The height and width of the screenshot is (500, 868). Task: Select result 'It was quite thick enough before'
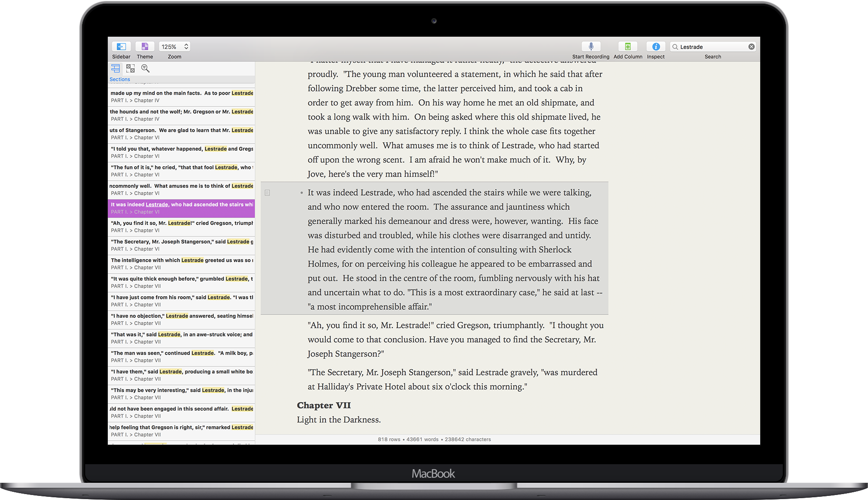(181, 283)
